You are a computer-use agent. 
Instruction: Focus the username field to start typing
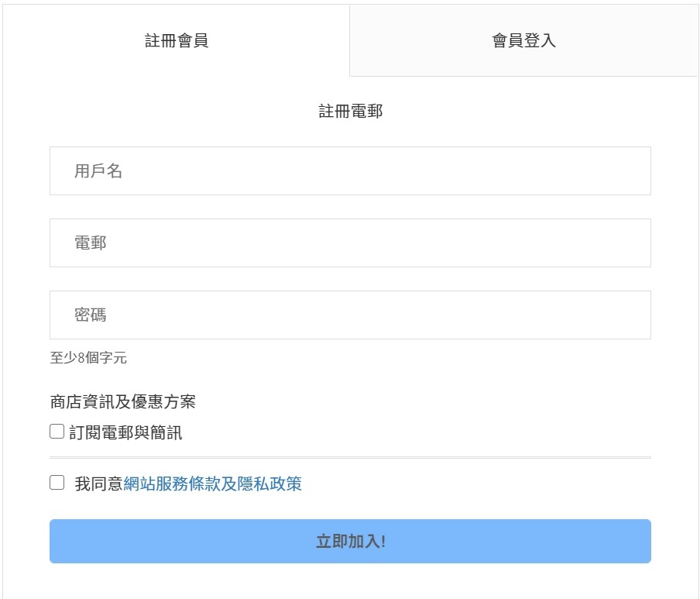click(x=349, y=170)
